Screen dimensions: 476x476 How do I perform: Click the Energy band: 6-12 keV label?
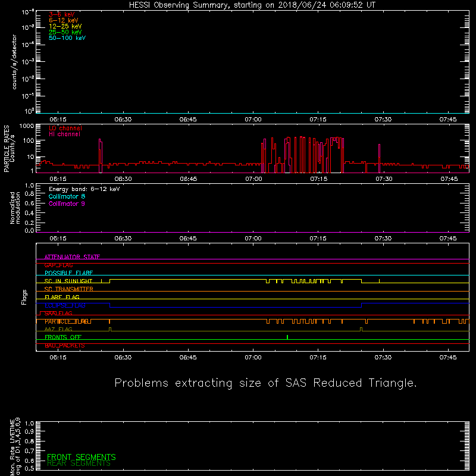84,189
